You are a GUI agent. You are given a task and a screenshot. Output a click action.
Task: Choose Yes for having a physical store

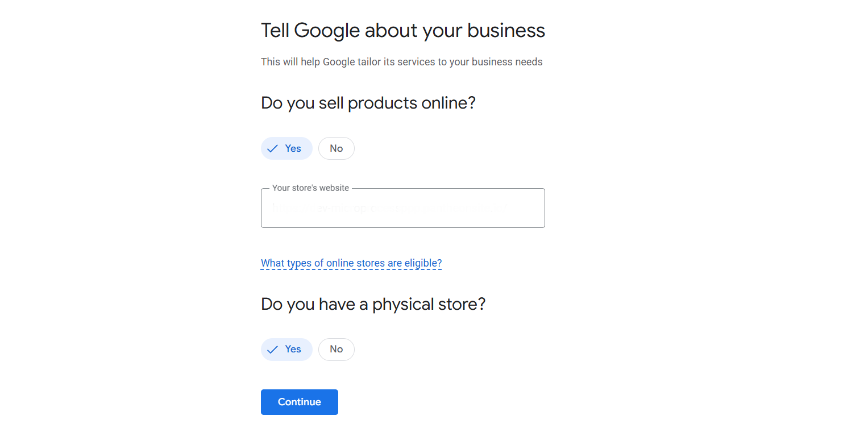(286, 350)
